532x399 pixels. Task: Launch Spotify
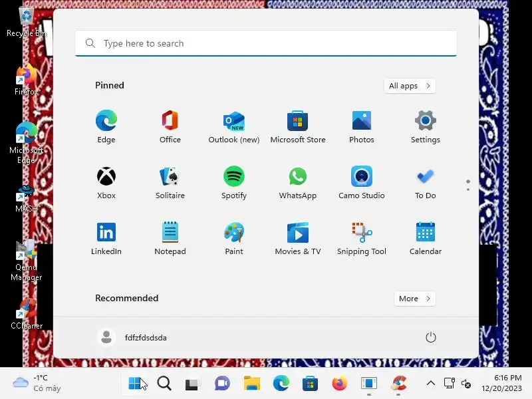click(234, 182)
